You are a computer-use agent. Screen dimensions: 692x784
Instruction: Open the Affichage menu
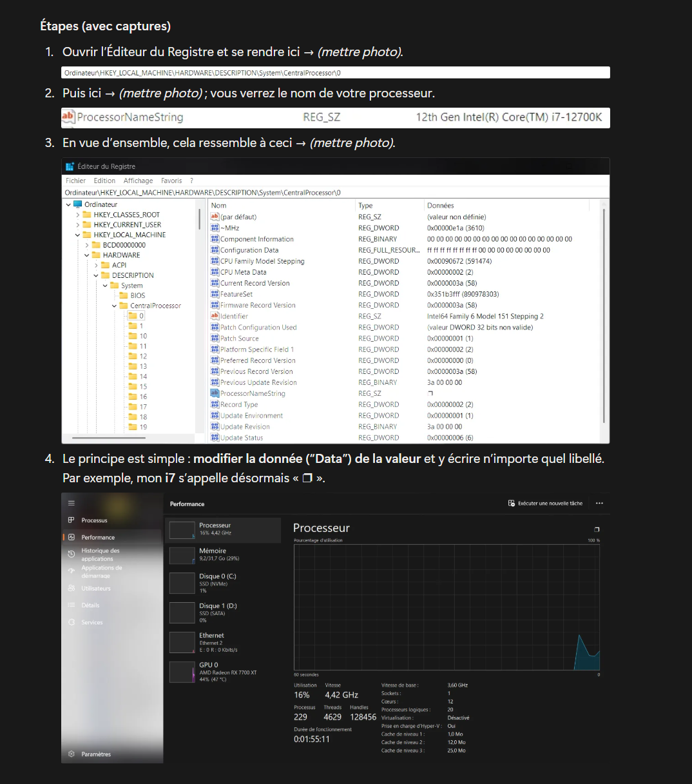tap(138, 181)
